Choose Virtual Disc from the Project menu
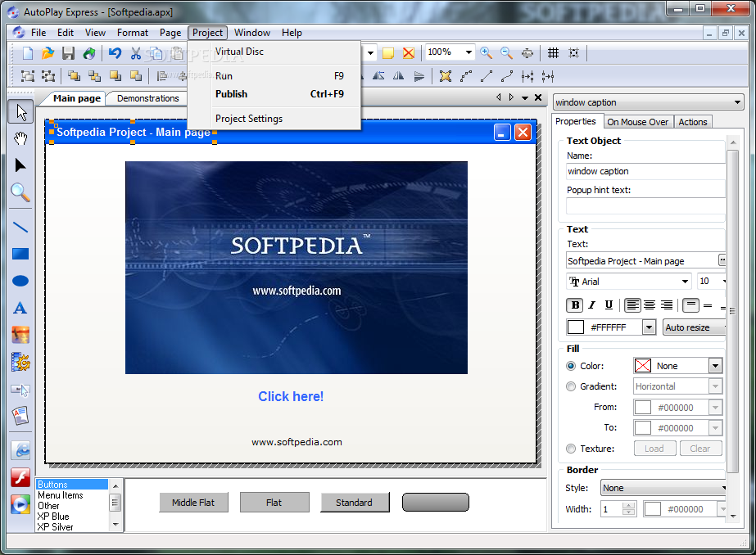756x555 pixels. click(239, 52)
